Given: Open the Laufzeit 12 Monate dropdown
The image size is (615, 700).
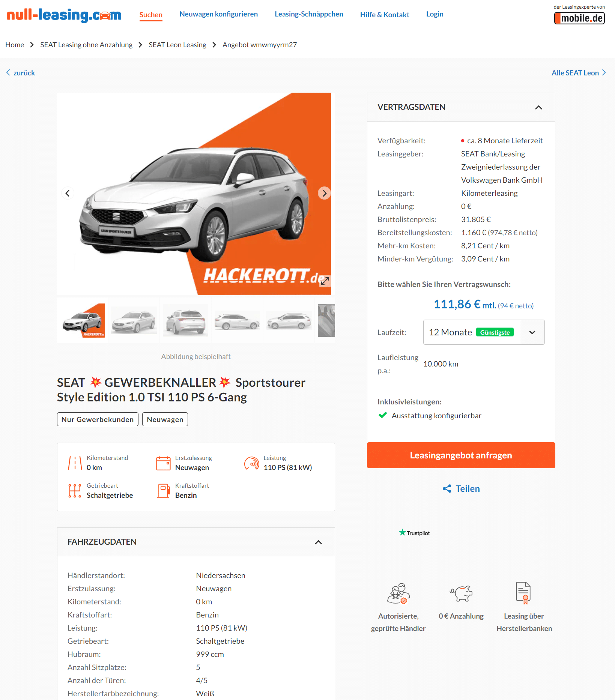Looking at the screenshot, I should click(484, 332).
